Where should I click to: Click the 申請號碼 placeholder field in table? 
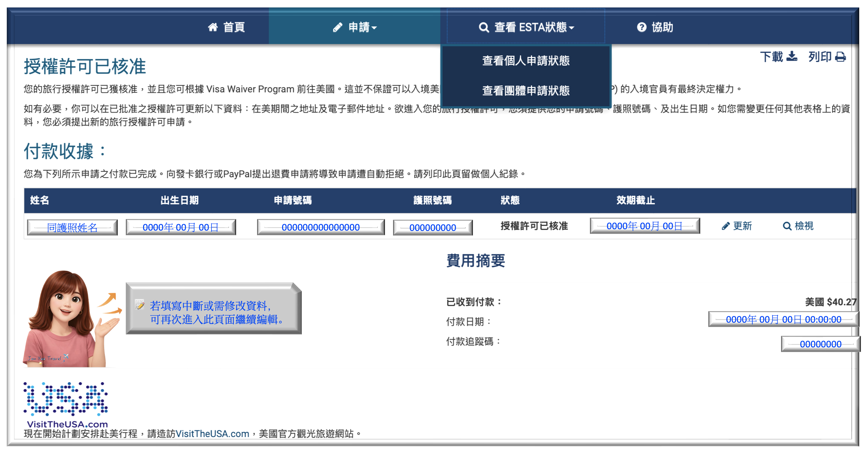pos(321,227)
